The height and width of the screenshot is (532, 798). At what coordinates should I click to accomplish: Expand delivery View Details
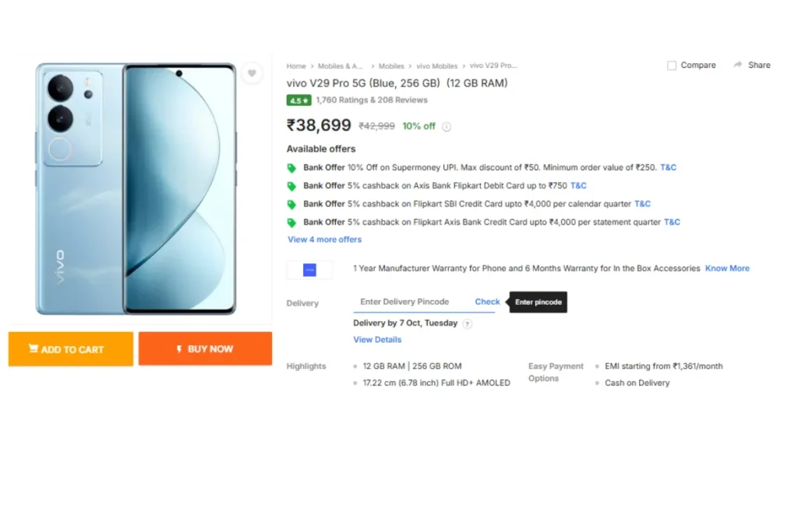pyautogui.click(x=377, y=340)
